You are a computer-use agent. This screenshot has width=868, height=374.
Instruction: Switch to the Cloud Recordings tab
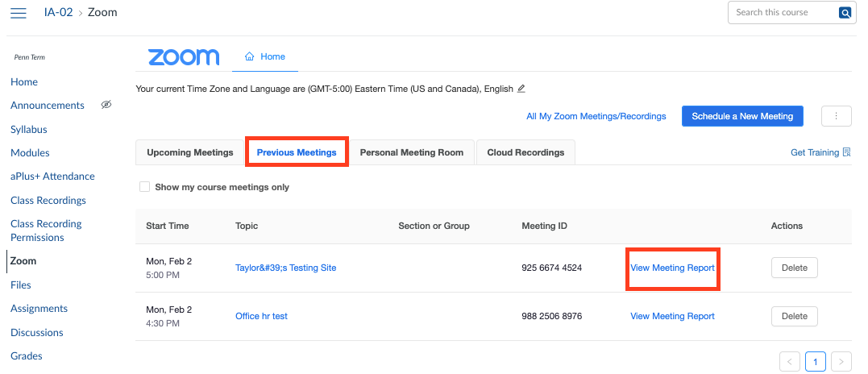(525, 152)
